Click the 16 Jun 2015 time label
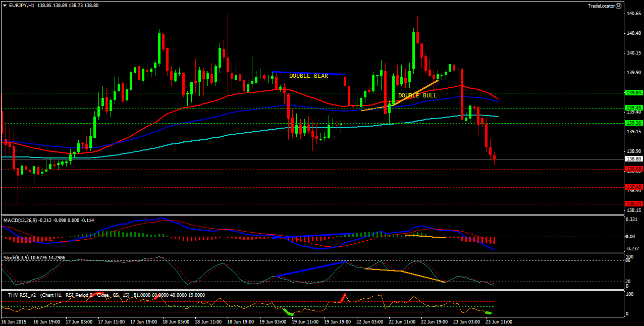The image size is (644, 326). point(14,321)
